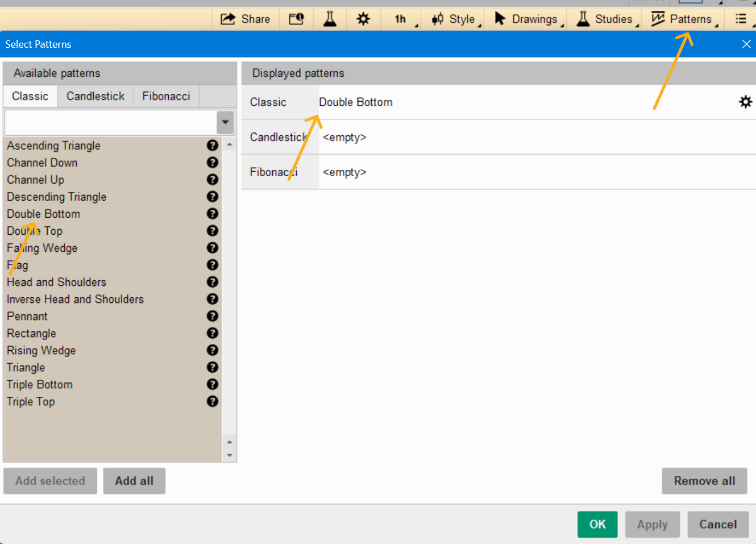Open the Share menu in the toolbar
This screenshot has width=756, height=544.
(x=245, y=19)
